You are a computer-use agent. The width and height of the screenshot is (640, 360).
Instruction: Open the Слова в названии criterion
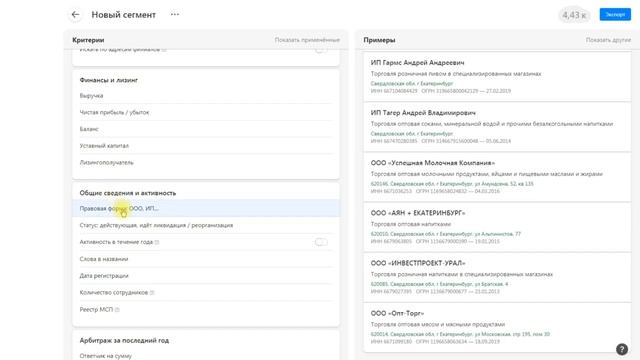[206, 259]
